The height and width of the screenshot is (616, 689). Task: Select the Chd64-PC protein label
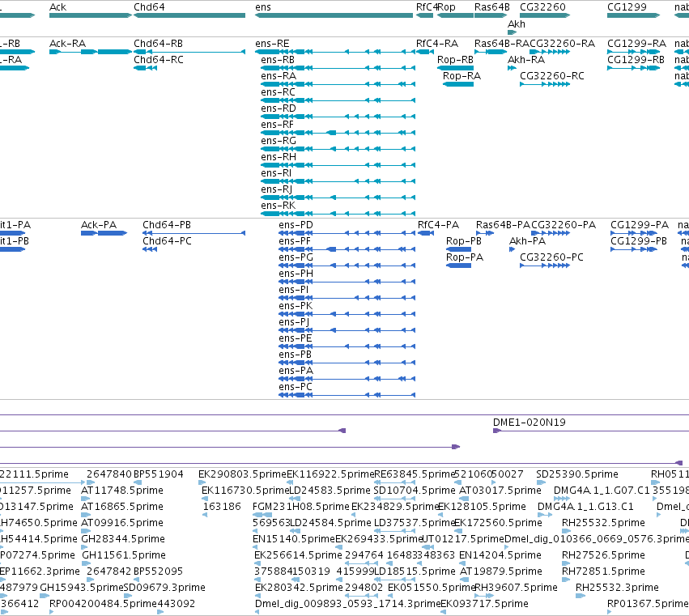click(x=167, y=241)
